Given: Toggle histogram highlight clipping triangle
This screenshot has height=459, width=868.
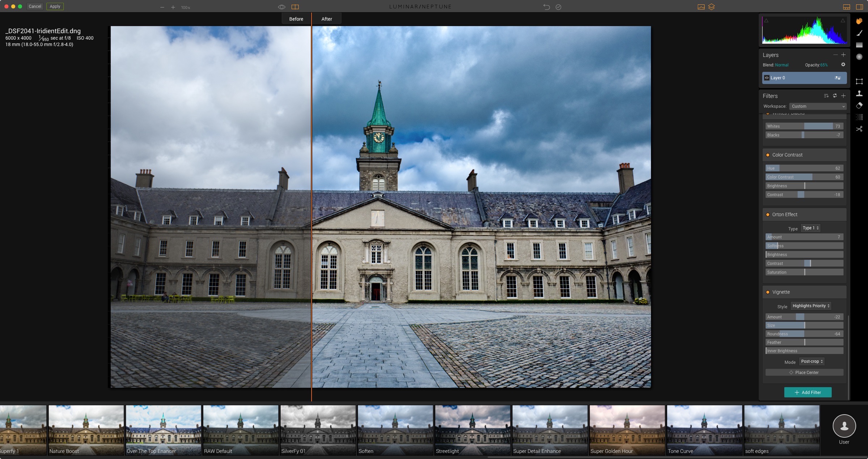Looking at the screenshot, I should pyautogui.click(x=842, y=21).
